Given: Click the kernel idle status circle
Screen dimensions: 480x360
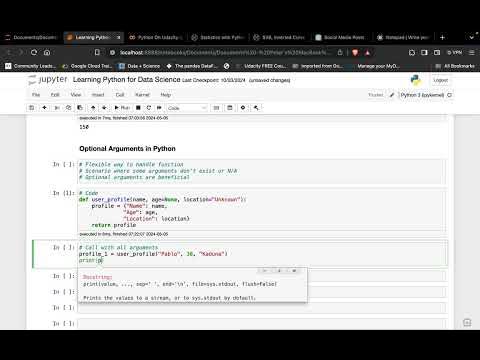Looking at the screenshot, I should (x=449, y=95).
